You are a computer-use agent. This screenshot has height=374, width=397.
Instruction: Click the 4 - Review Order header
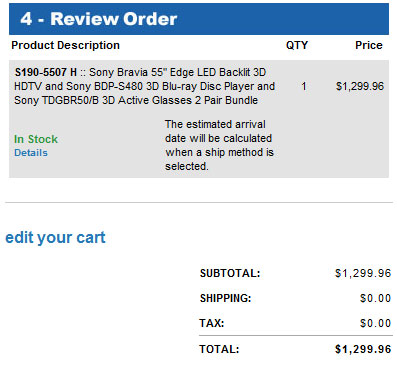click(99, 19)
